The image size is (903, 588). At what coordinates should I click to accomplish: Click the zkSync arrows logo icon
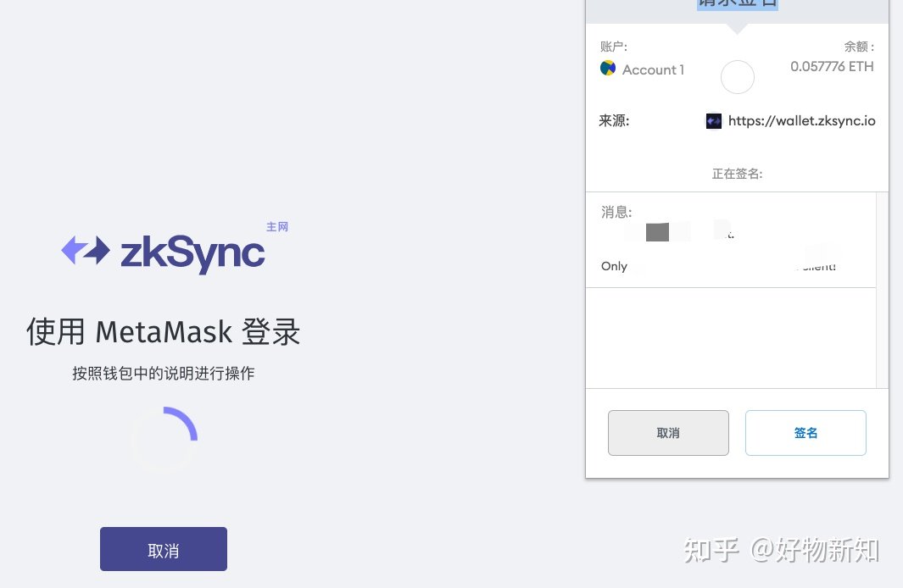(86, 250)
